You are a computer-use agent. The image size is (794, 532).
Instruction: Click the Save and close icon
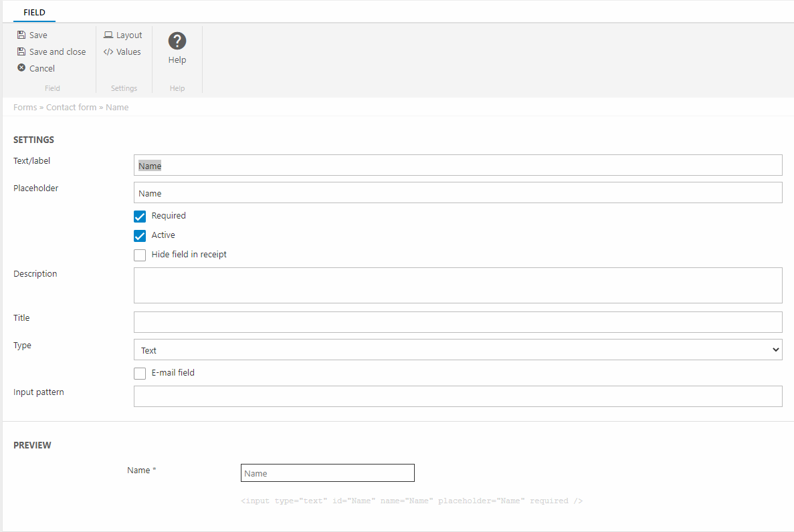(x=21, y=52)
